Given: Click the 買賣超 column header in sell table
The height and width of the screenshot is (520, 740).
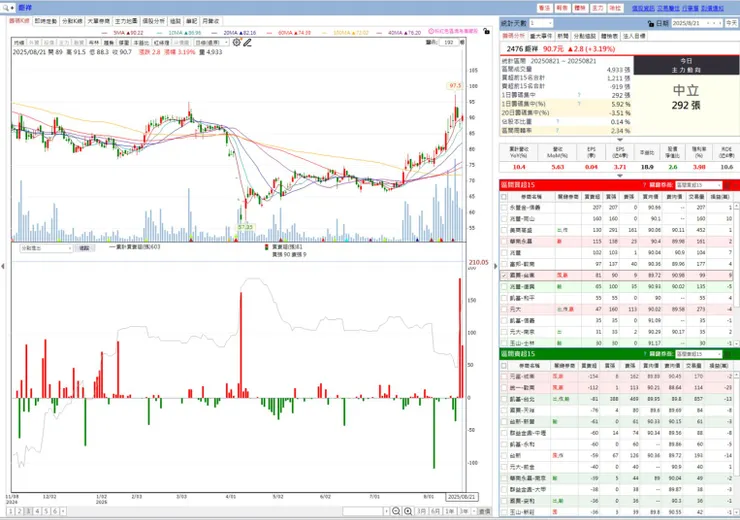Looking at the screenshot, I should click(x=590, y=366).
